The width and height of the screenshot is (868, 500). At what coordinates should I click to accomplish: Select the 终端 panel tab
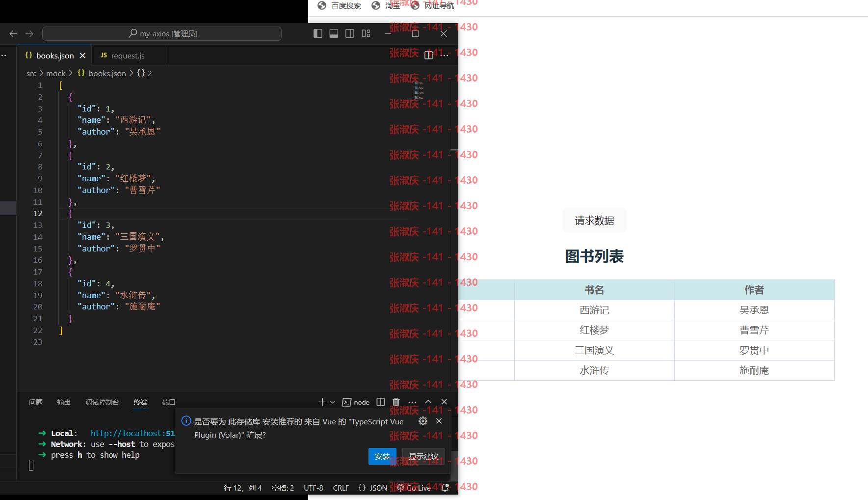point(140,402)
